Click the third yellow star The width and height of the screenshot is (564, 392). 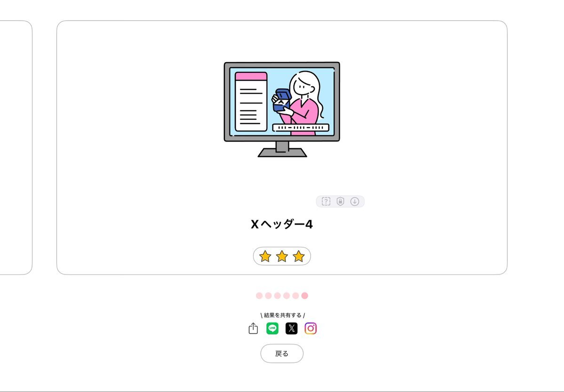pos(299,256)
